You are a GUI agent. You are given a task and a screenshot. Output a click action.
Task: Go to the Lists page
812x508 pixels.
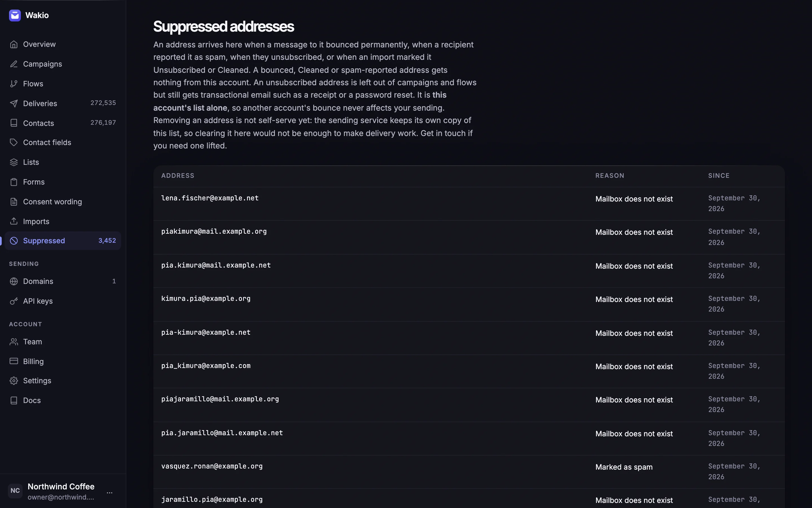pyautogui.click(x=63, y=162)
